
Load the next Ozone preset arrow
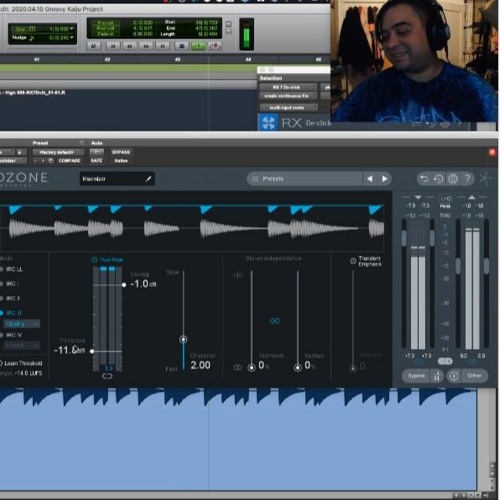coord(384,179)
